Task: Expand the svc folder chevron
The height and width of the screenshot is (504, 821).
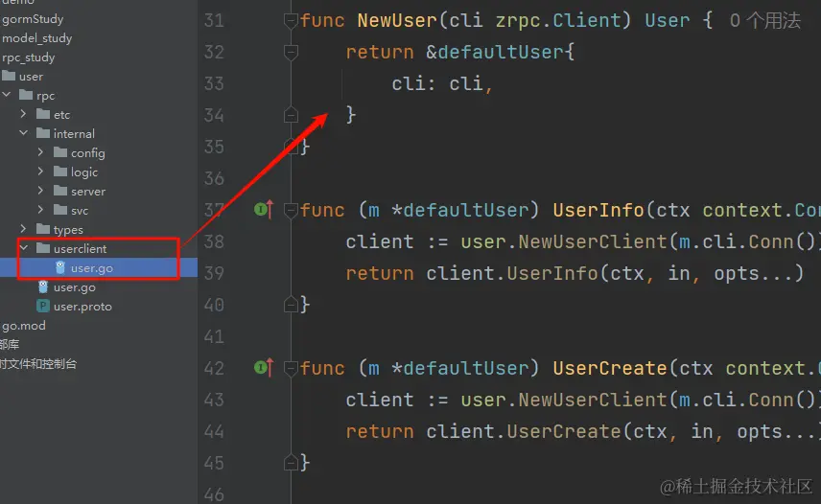Action: (41, 210)
